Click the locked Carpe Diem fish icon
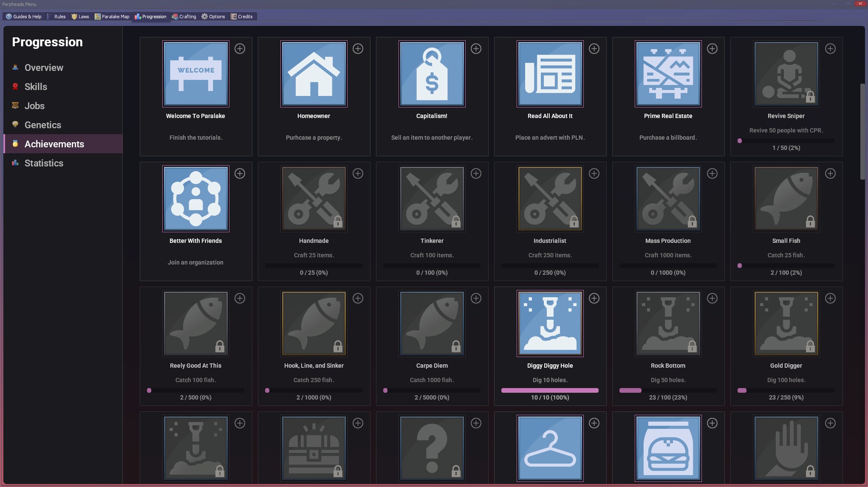Screen dimensions: 868x487 (x=432, y=324)
